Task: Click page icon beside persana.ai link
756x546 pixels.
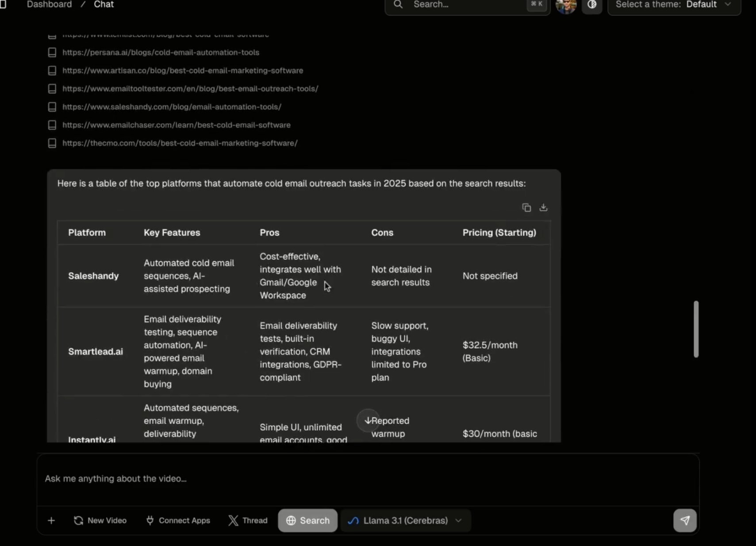Action: click(52, 53)
